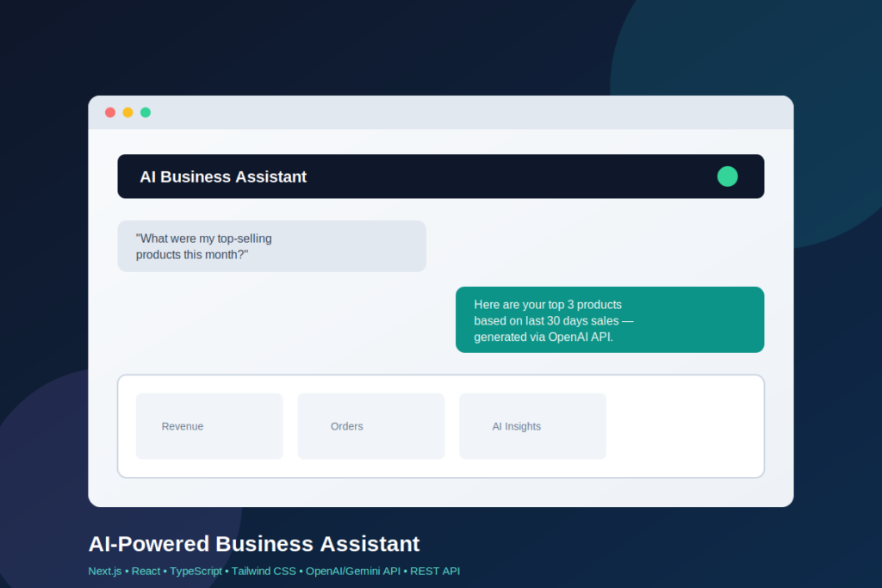This screenshot has height=588, width=882.
Task: Select the "What were my top-selling products" message
Action: tap(271, 246)
